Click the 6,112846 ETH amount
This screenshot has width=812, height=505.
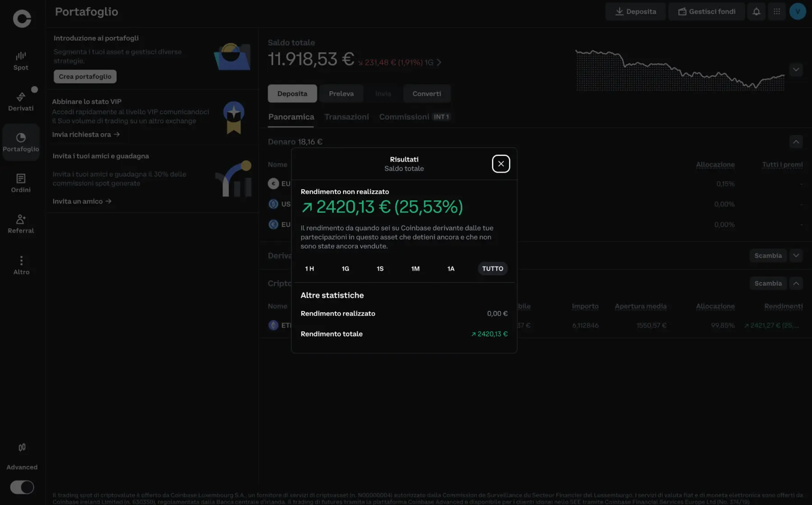pyautogui.click(x=585, y=325)
